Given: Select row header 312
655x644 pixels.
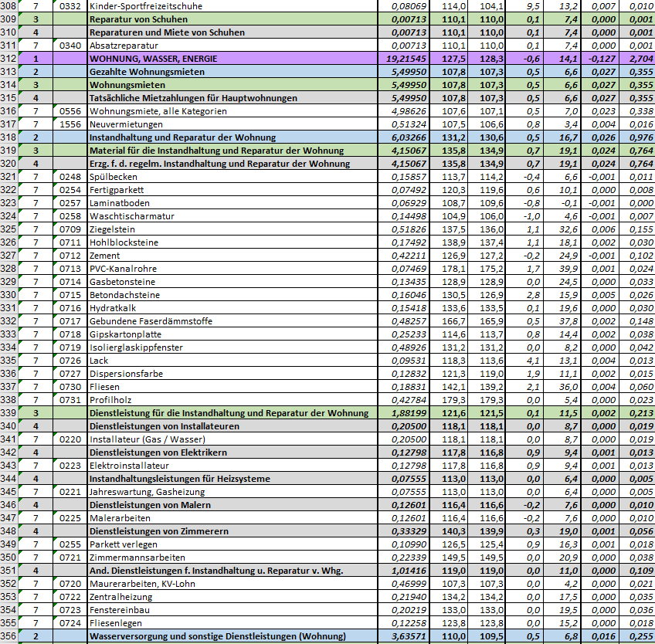Looking at the screenshot, I should click(x=9, y=59).
